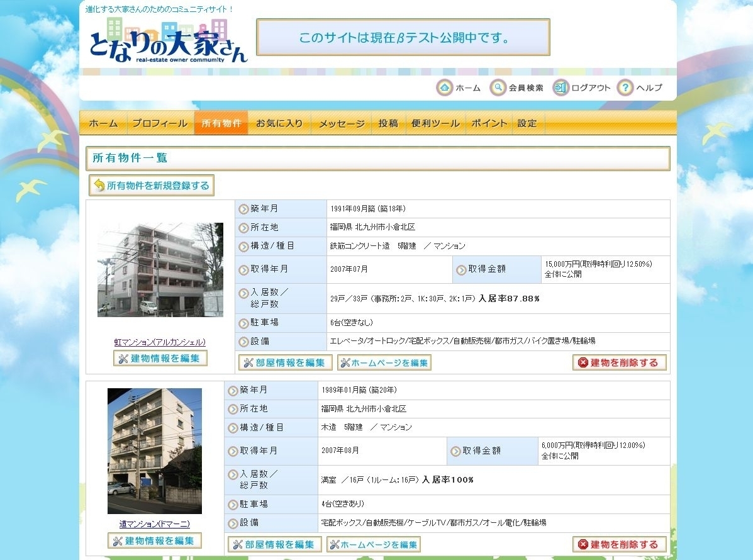Click the 虹マンション(アルカンシェル) link

[x=160, y=342]
